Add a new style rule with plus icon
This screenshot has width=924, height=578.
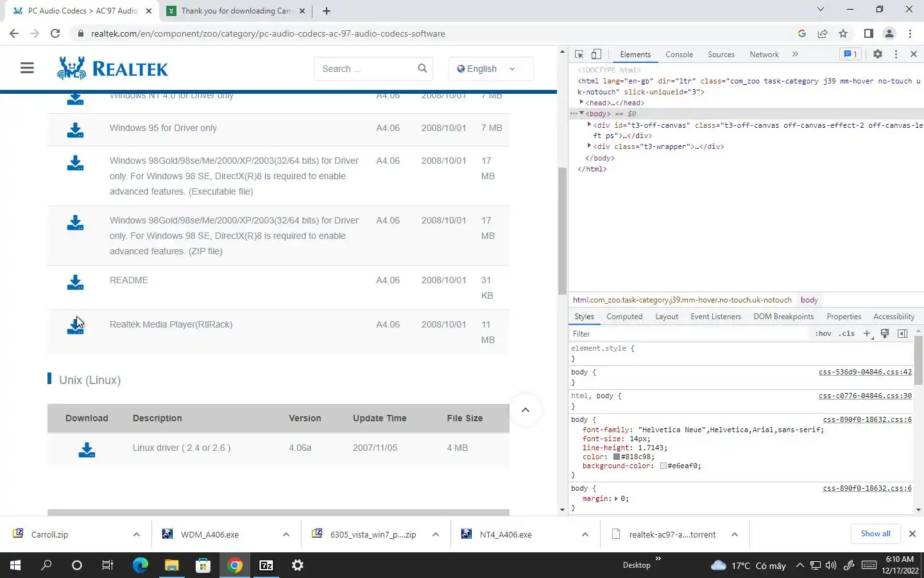pyautogui.click(x=867, y=333)
